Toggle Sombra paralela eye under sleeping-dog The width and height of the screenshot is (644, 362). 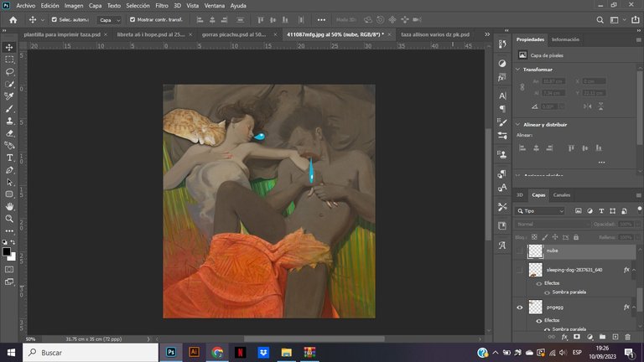[x=547, y=292]
